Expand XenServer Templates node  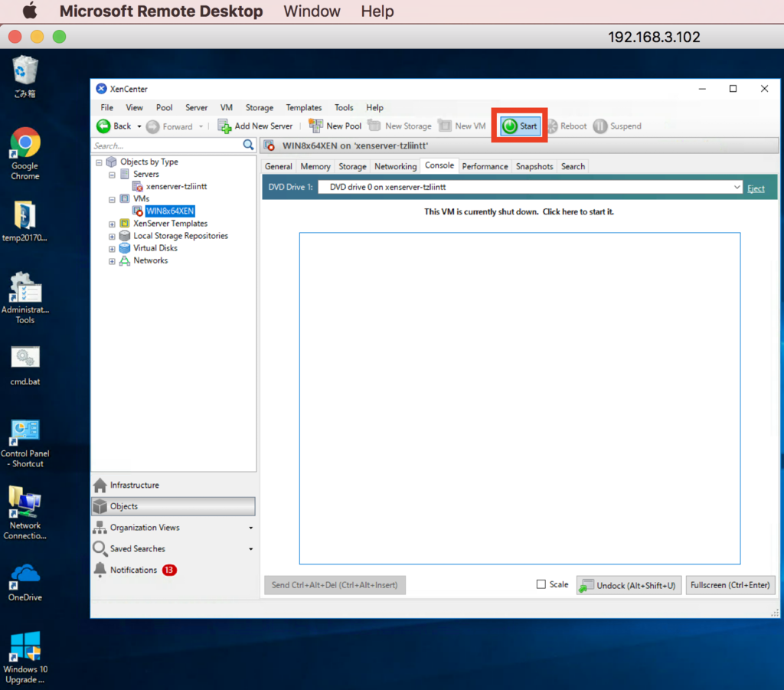112,224
